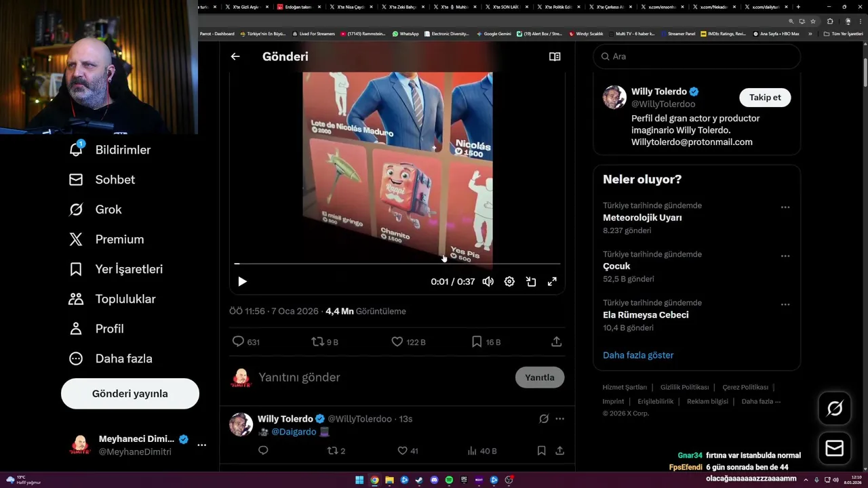Click Gönderi yayınla button

[130, 394]
